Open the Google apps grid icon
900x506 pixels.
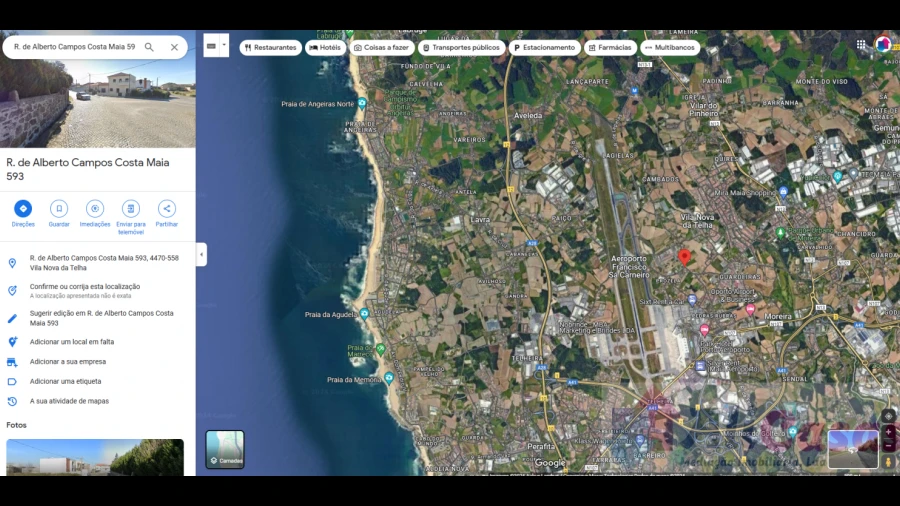click(x=861, y=45)
